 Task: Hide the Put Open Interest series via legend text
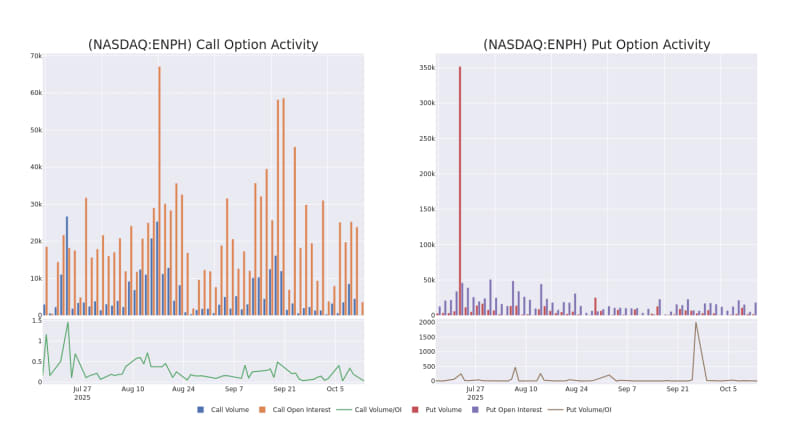[515, 409]
